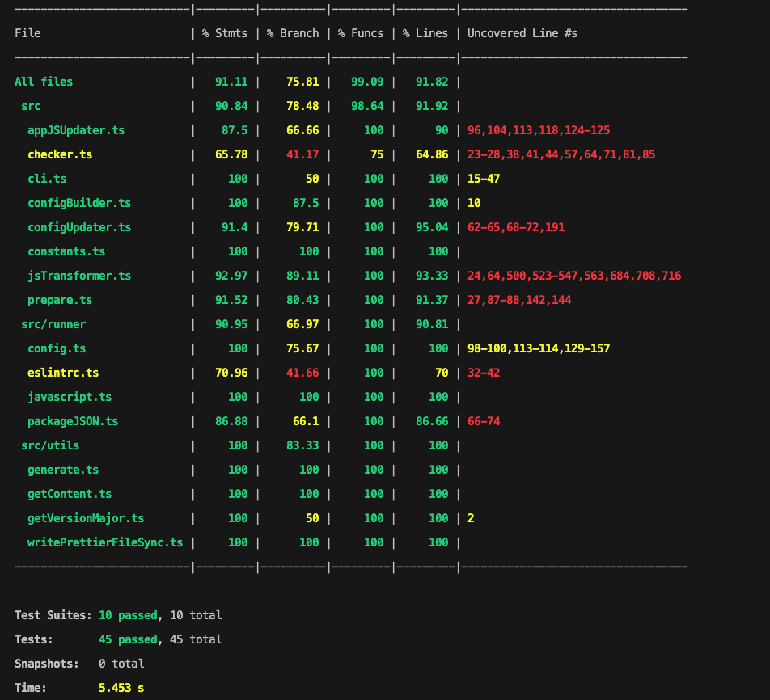Click checker.ts file name
The width and height of the screenshot is (770, 700).
point(60,154)
